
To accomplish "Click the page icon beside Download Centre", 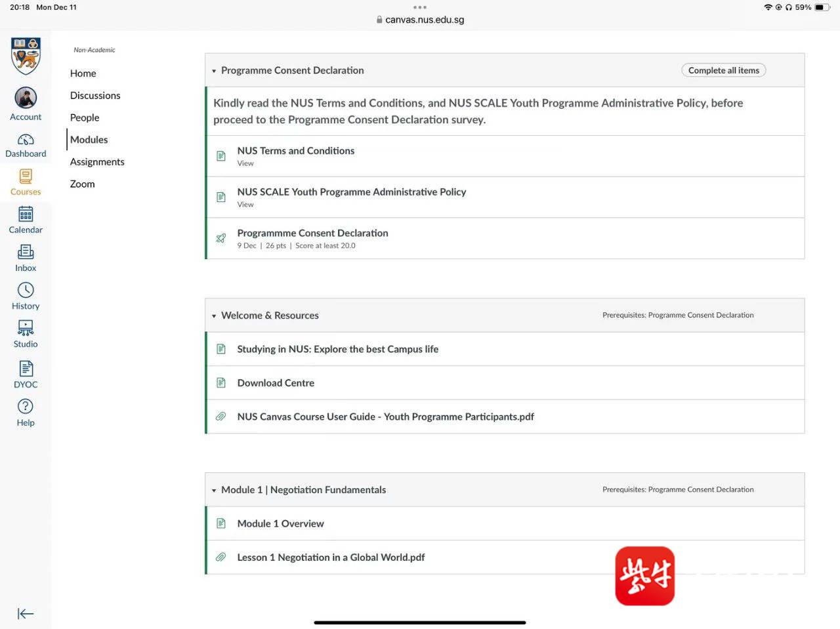I will coord(221,382).
